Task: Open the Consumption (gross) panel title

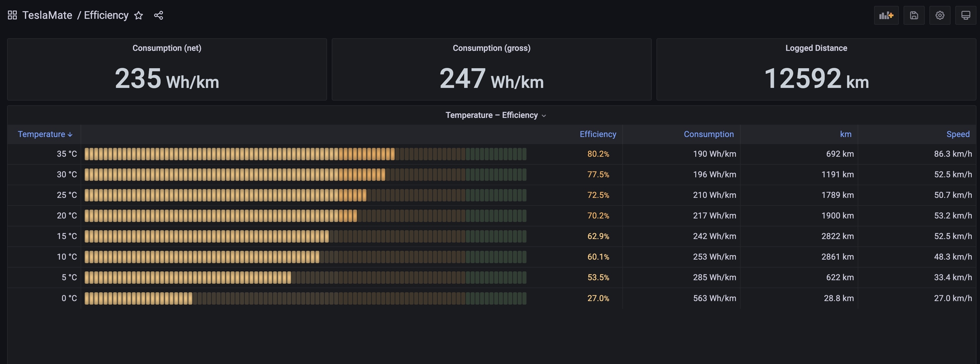Action: click(x=491, y=48)
